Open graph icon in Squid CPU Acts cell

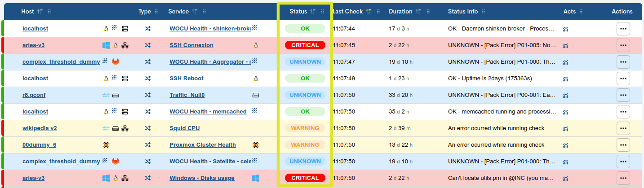565,129
